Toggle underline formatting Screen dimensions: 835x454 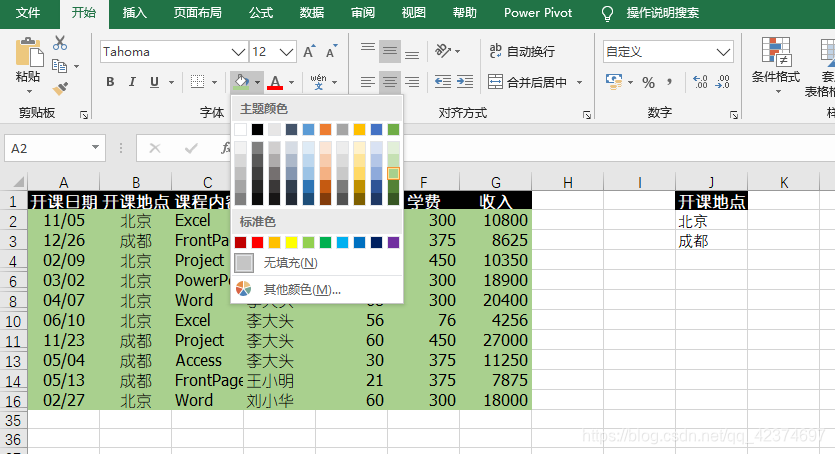(x=154, y=82)
